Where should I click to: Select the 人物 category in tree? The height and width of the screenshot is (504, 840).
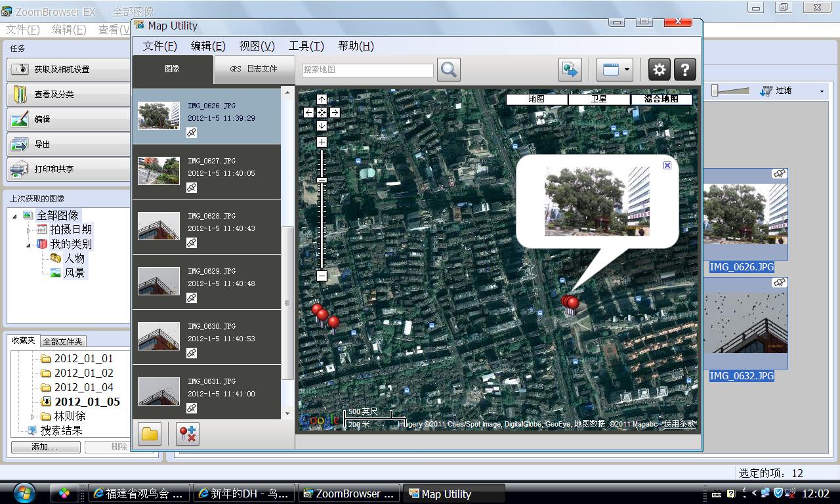74,259
